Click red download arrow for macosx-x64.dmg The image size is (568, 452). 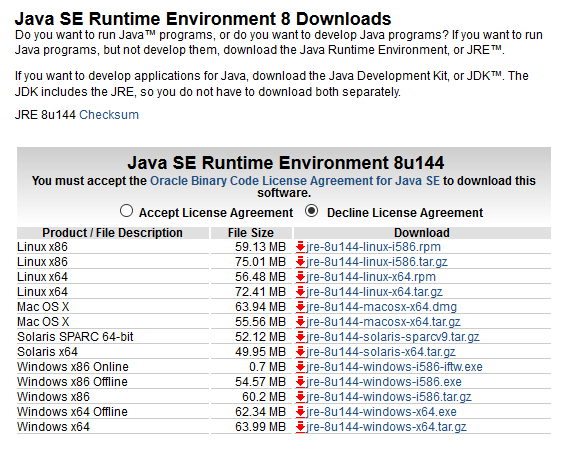[300, 307]
